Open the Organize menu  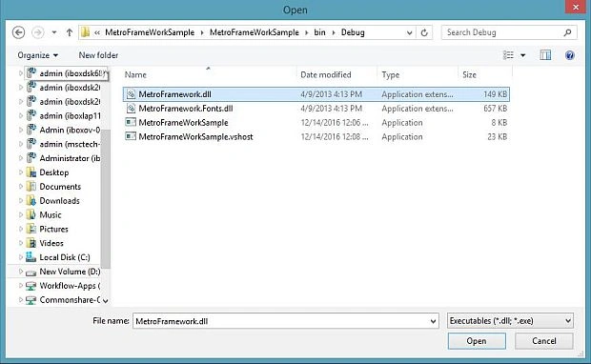tap(38, 55)
